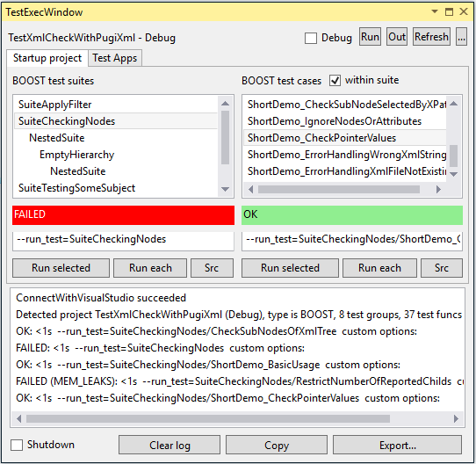Select NestedSuite under SuiteCheckingNodes

coord(57,138)
